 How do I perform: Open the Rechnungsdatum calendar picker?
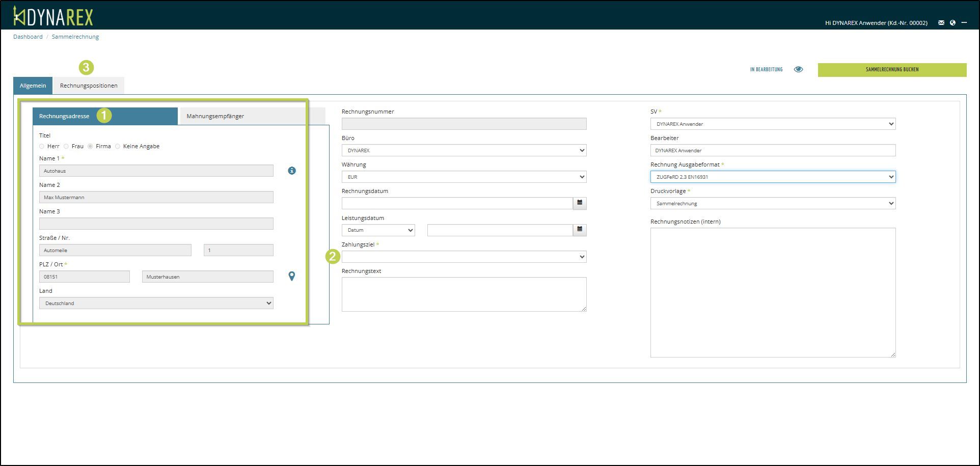point(580,203)
